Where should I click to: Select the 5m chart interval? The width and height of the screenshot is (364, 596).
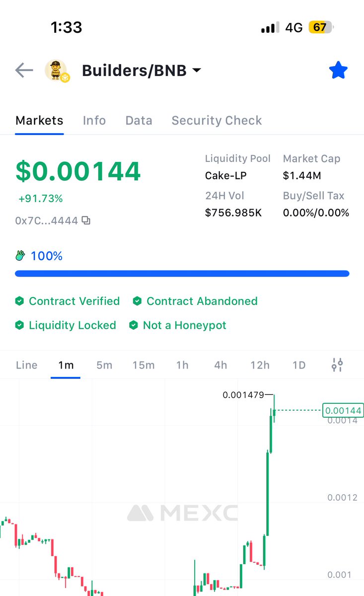(x=104, y=365)
